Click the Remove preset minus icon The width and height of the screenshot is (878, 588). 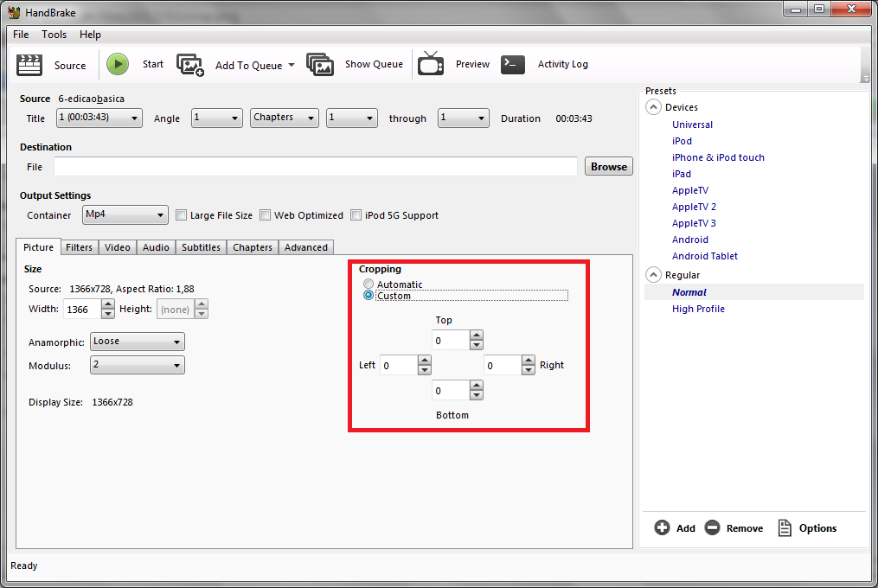(712, 527)
